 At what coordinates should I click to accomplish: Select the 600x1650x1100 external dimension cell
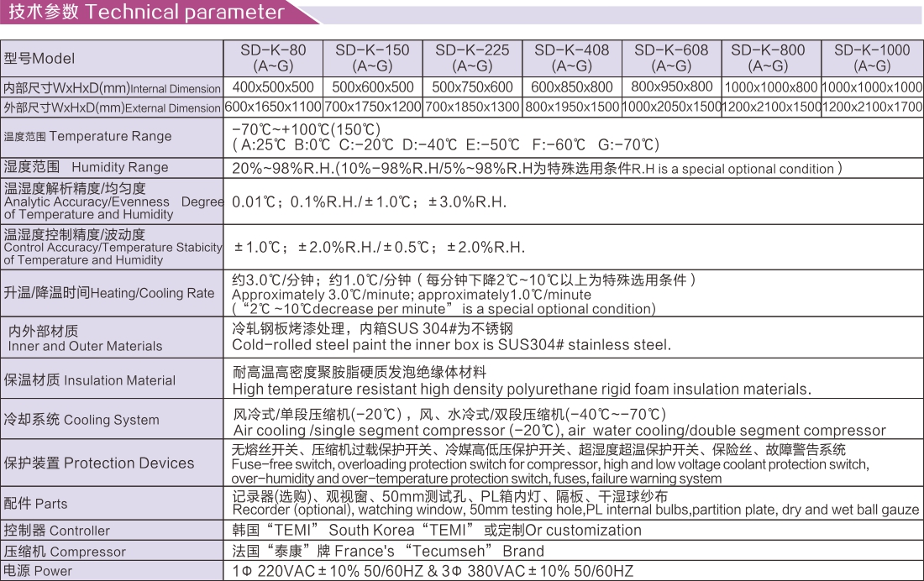273,107
